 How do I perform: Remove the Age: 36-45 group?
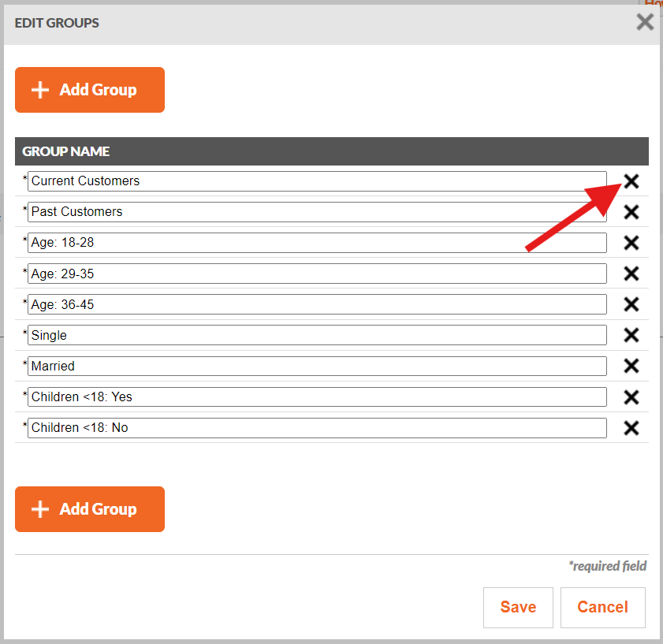(x=631, y=304)
